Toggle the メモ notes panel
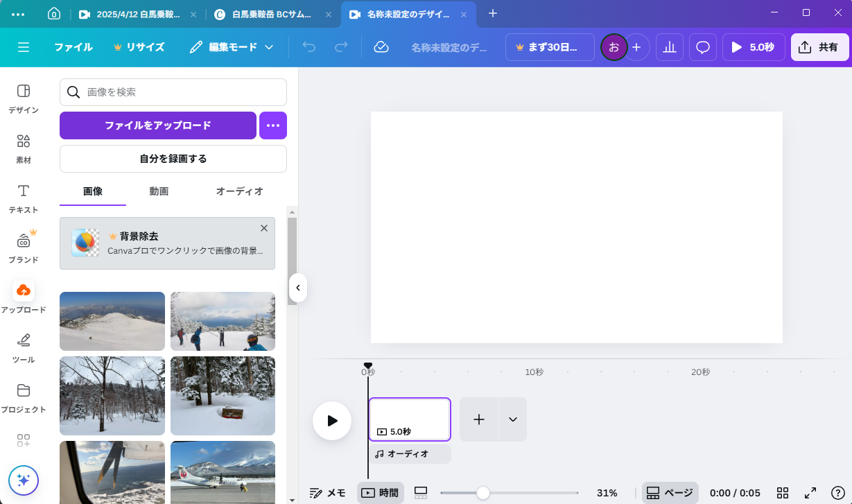The image size is (852, 504). (327, 493)
